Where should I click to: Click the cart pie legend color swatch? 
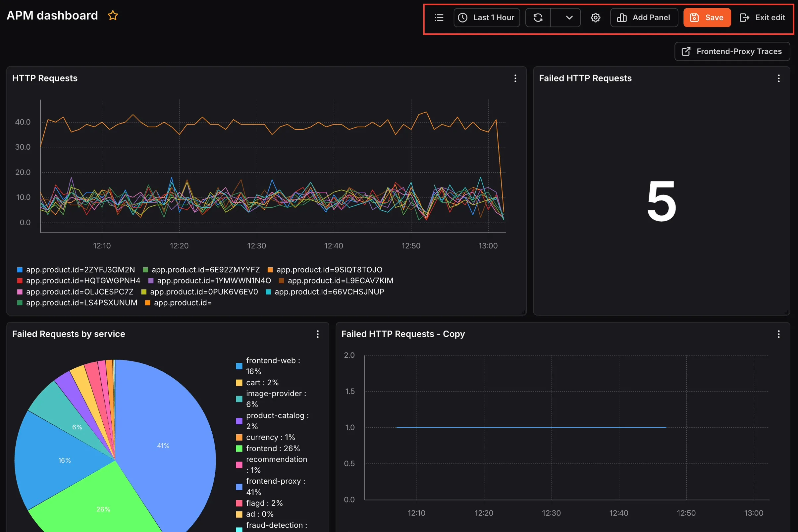239,383
